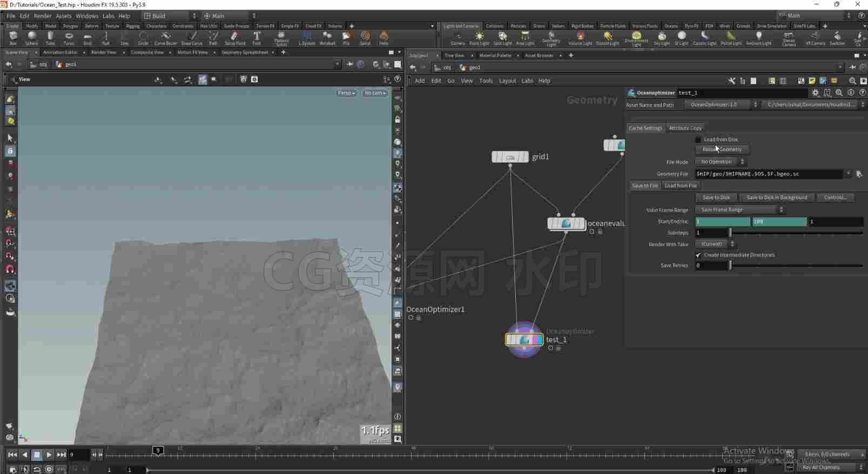Create a Sky Light
This screenshot has width=868, height=474.
tap(662, 38)
